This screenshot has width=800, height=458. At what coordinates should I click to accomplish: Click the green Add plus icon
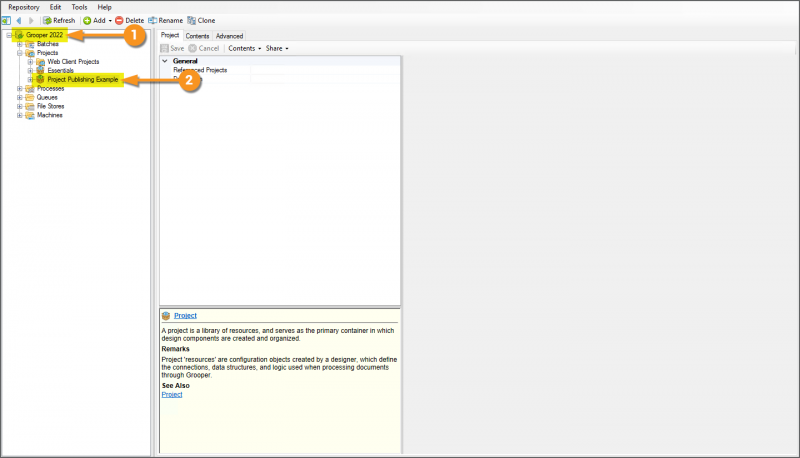(x=87, y=20)
